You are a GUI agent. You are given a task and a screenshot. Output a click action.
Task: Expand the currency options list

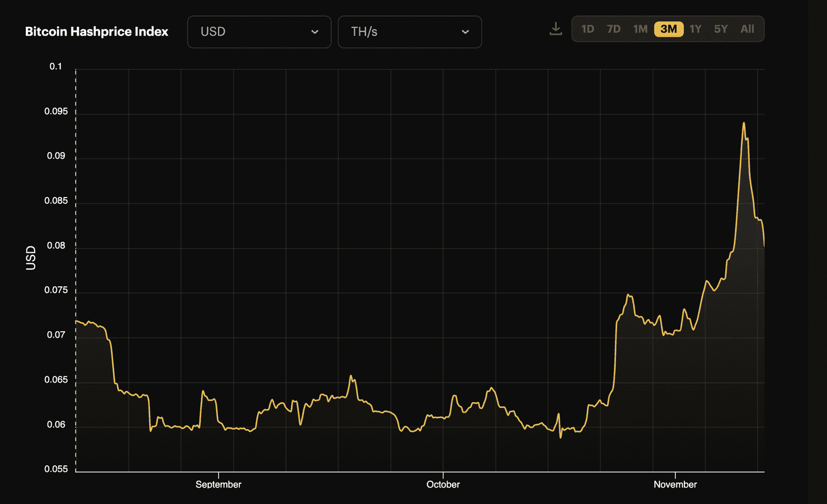tap(258, 32)
